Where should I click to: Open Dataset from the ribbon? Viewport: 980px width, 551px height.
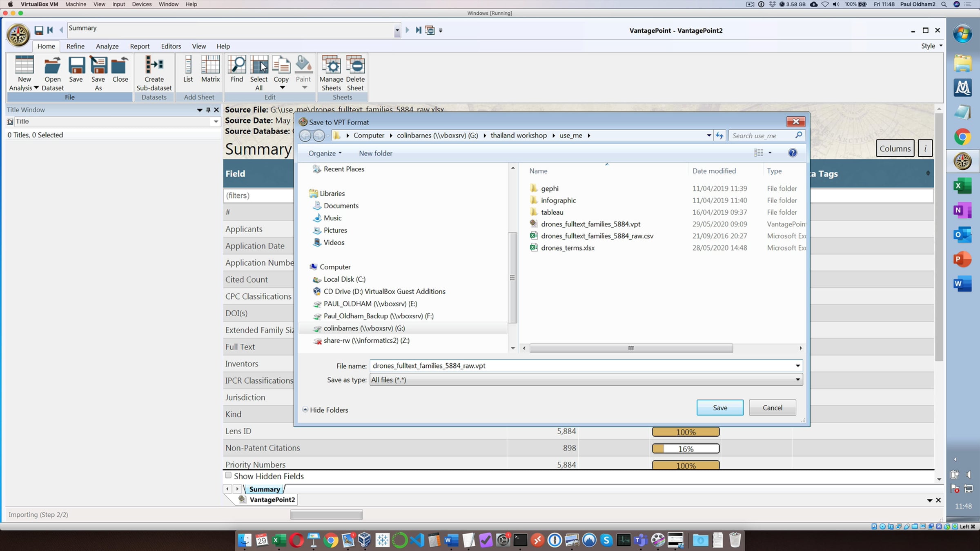pyautogui.click(x=53, y=73)
